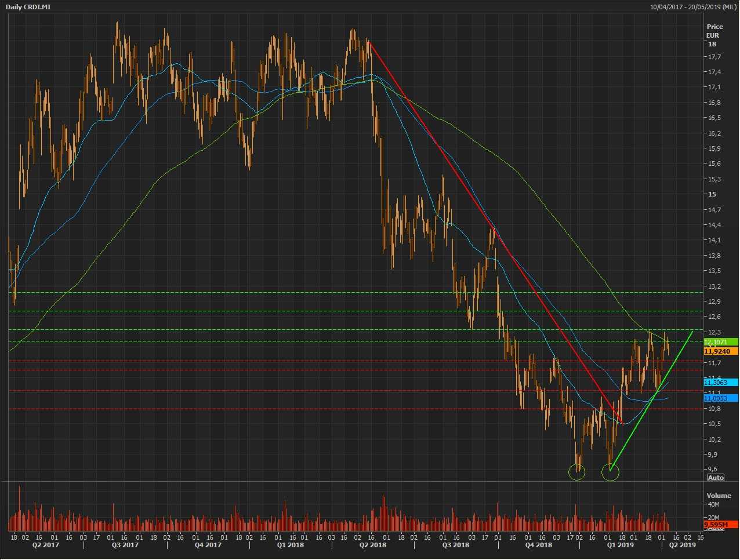Click the Daily CRDI.MI chart title
740x560 pixels.
[26, 7]
